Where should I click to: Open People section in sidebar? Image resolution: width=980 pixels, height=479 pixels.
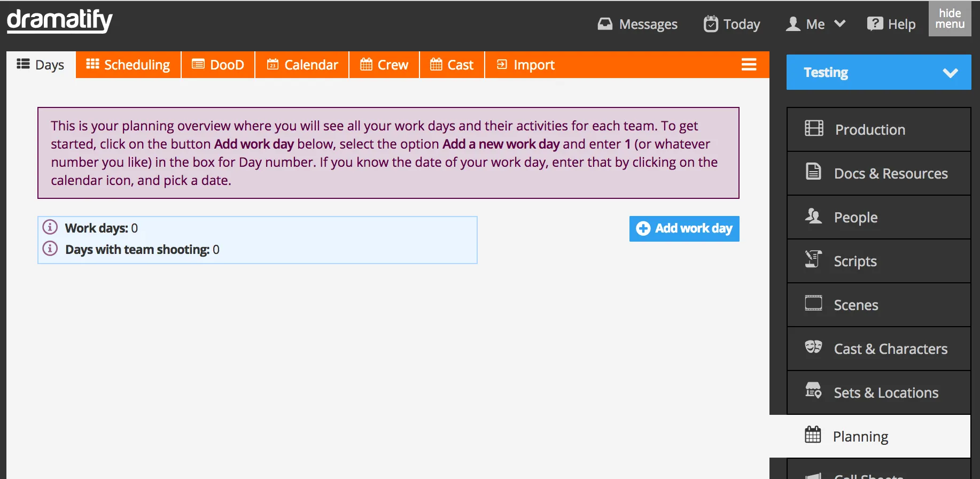point(879,217)
